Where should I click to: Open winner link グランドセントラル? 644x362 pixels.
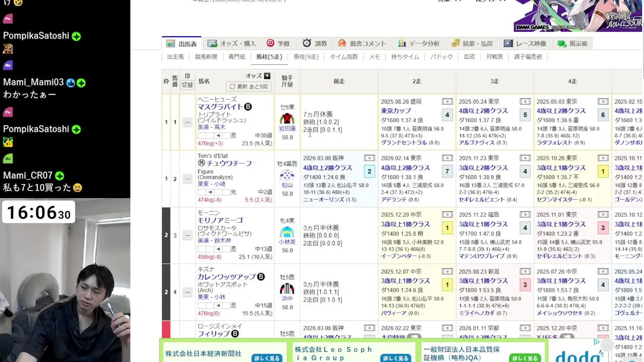404,143
